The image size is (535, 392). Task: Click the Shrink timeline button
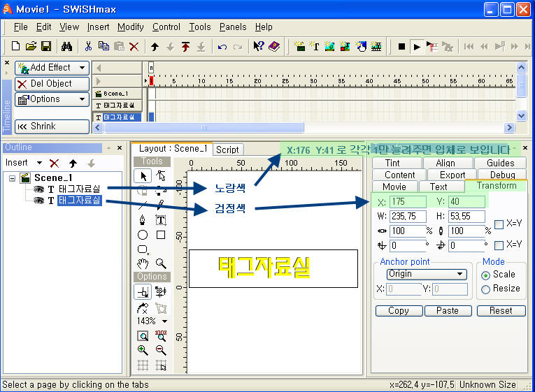click(52, 126)
